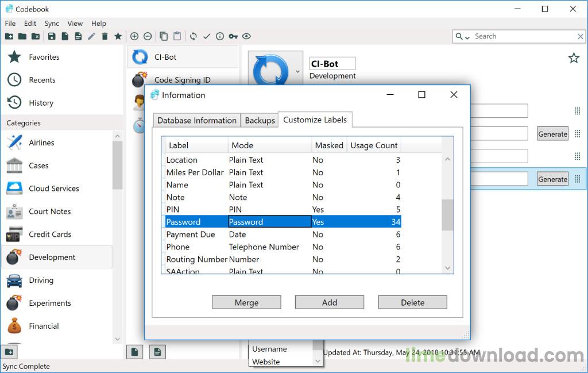Click the delete category folder icon

(36, 36)
